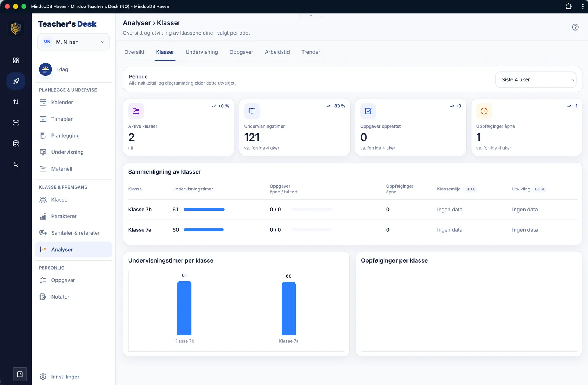The height and width of the screenshot is (385, 588).
Task: Click the Klasse 7b hours progress bar
Action: click(204, 210)
